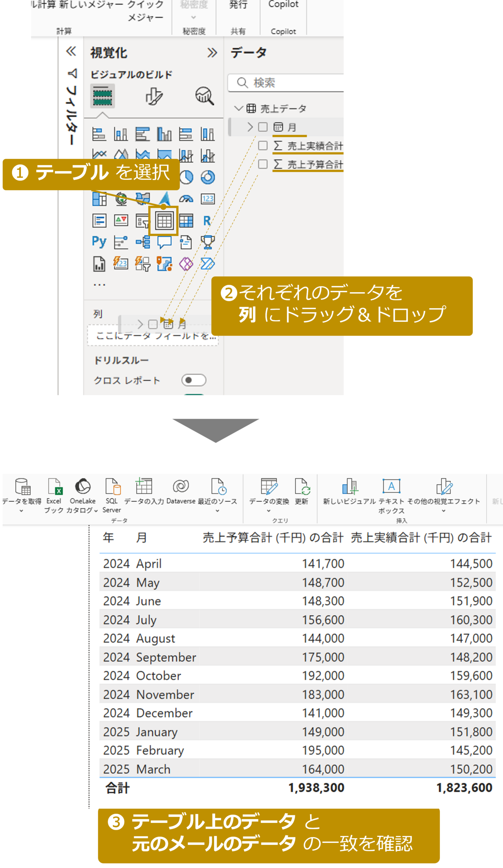
Task: Choose the donut chart visual
Action: 208,177
